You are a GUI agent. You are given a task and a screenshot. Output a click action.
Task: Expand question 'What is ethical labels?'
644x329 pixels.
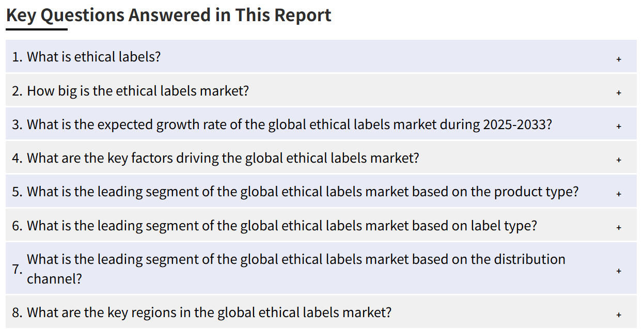[321, 56]
